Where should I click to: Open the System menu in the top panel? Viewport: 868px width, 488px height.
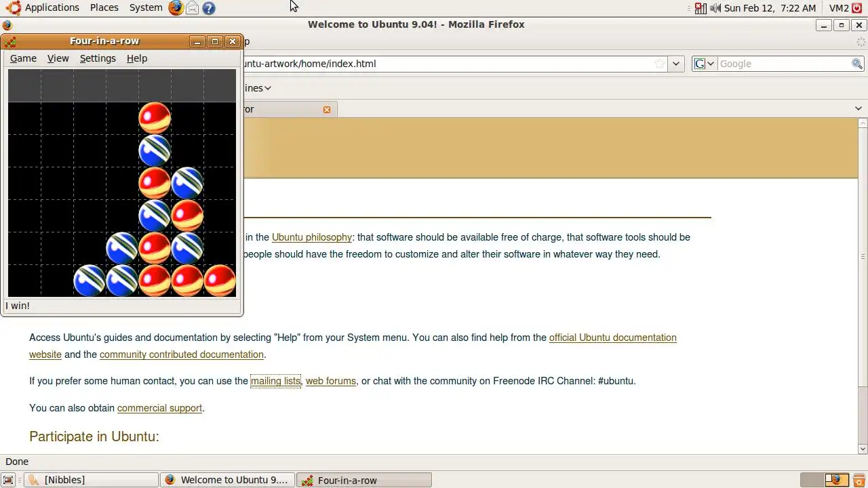[145, 7]
